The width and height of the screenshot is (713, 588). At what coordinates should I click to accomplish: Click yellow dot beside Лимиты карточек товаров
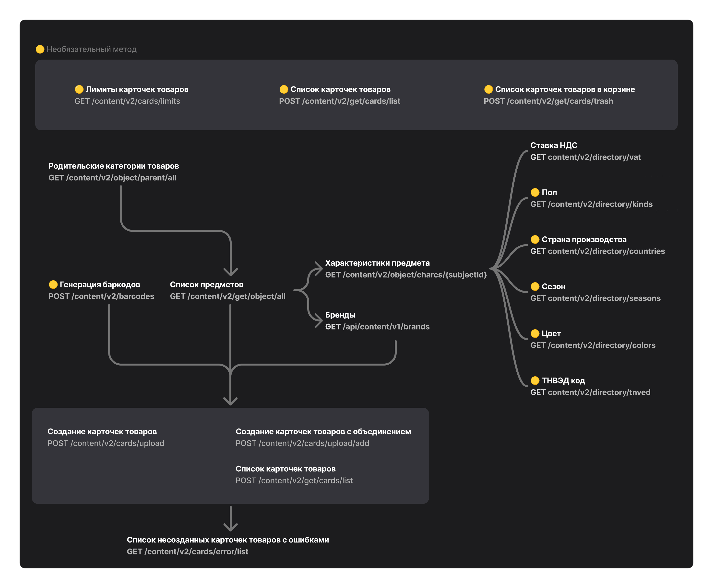point(79,89)
